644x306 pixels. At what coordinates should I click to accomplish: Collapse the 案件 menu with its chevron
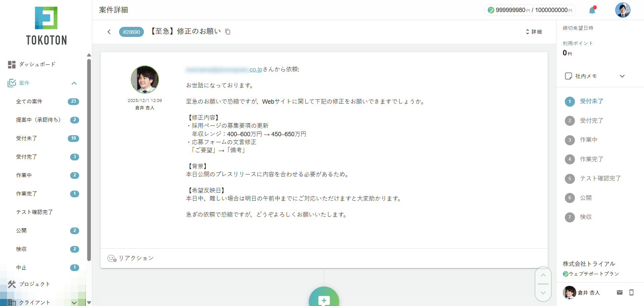(74, 83)
